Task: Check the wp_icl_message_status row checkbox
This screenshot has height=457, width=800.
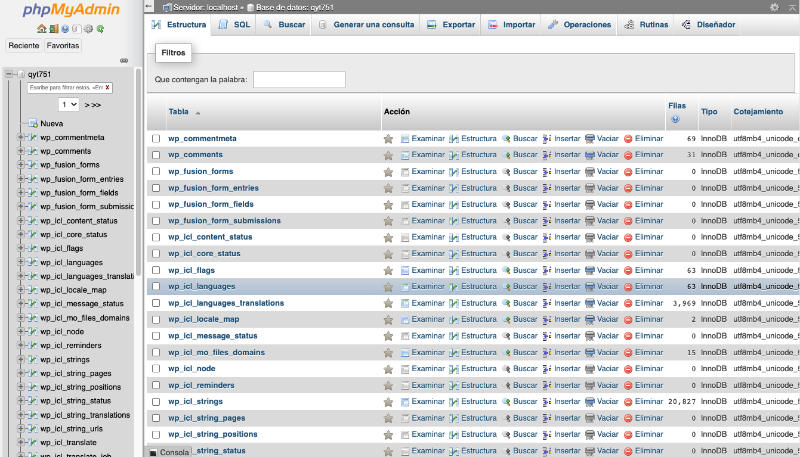Action: pyautogui.click(x=156, y=336)
